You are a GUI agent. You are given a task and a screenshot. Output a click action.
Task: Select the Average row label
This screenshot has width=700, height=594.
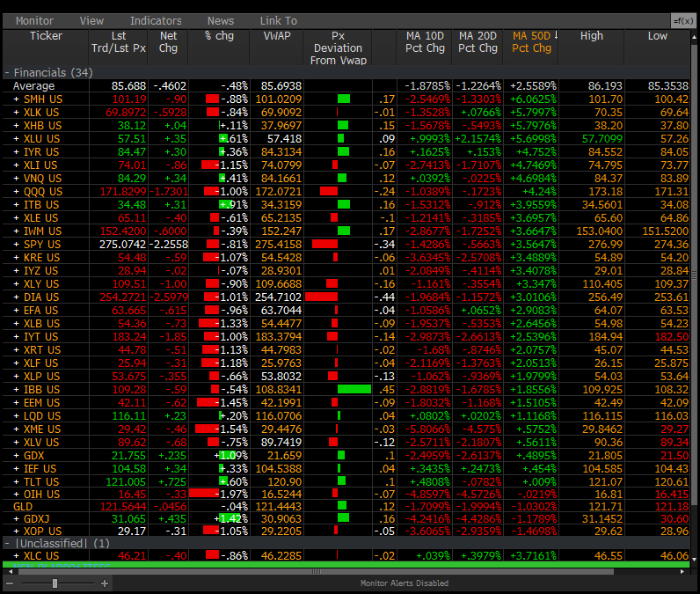coord(34,85)
